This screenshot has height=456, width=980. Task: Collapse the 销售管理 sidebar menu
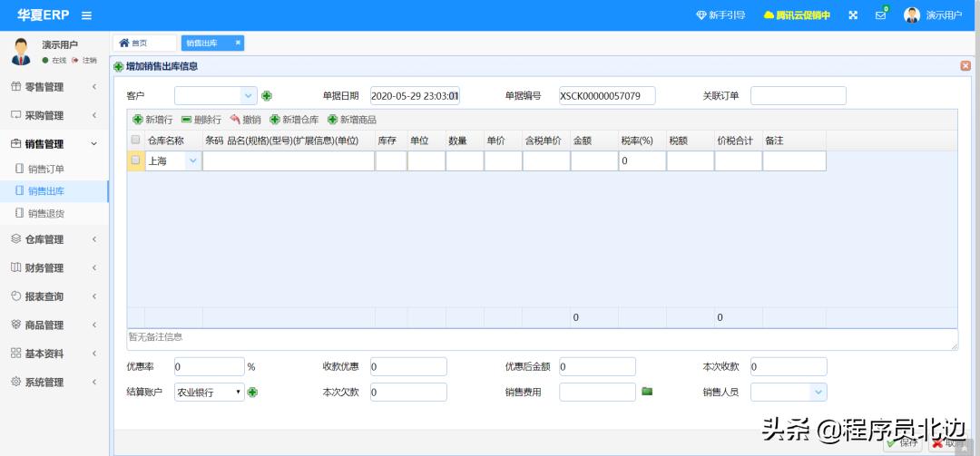tap(54, 143)
